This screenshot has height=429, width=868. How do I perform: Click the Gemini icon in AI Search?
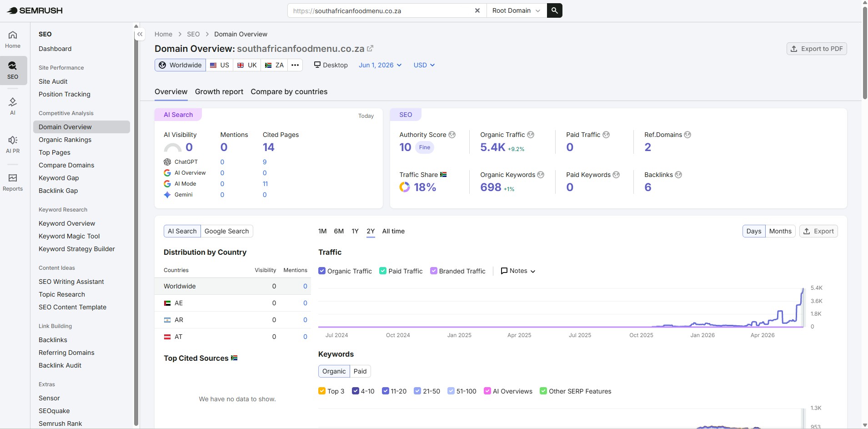coord(167,195)
